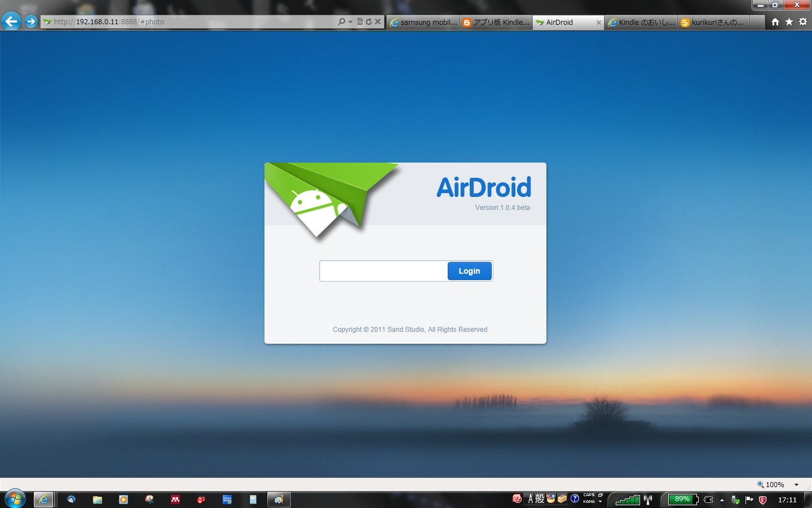
Task: Click the red IME language bar icon
Action: click(517, 499)
